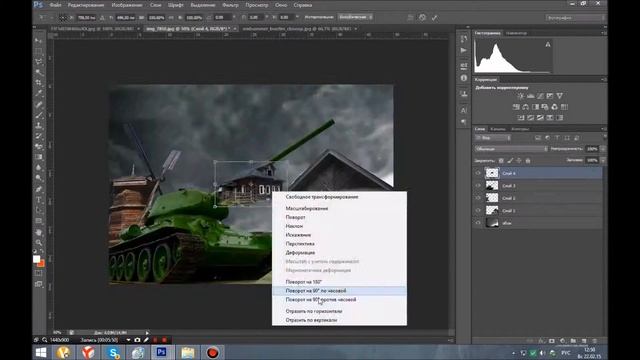Select the Horizontal Type tool

[x=39, y=200]
